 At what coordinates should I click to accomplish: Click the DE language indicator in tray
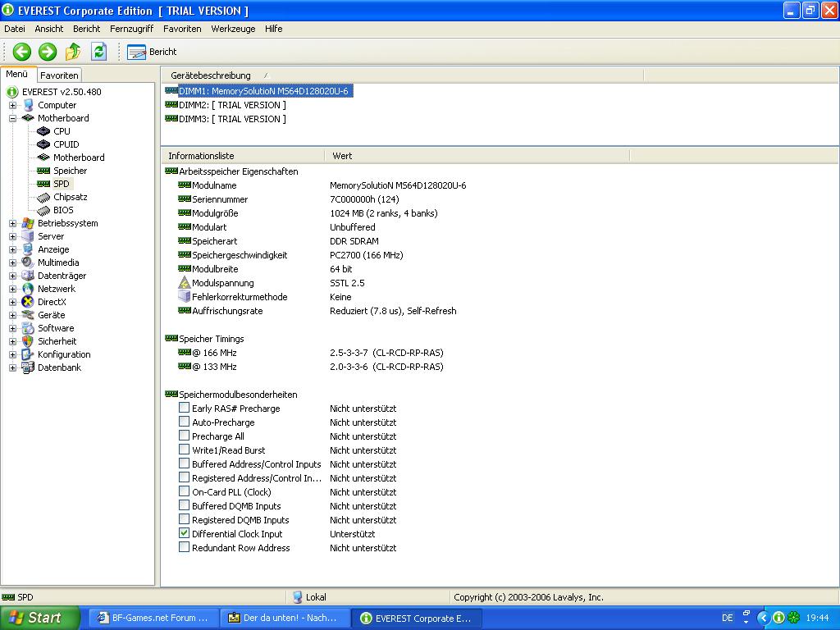pyautogui.click(x=727, y=618)
